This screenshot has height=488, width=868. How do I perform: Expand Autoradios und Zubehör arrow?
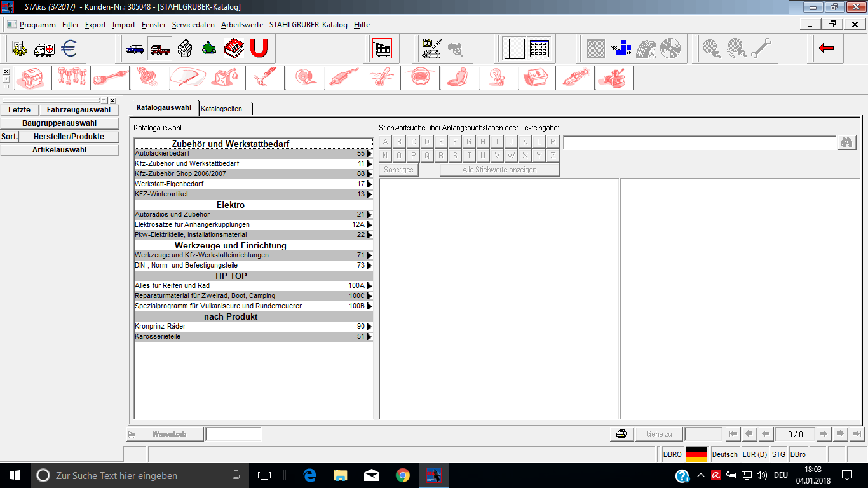tap(369, 215)
